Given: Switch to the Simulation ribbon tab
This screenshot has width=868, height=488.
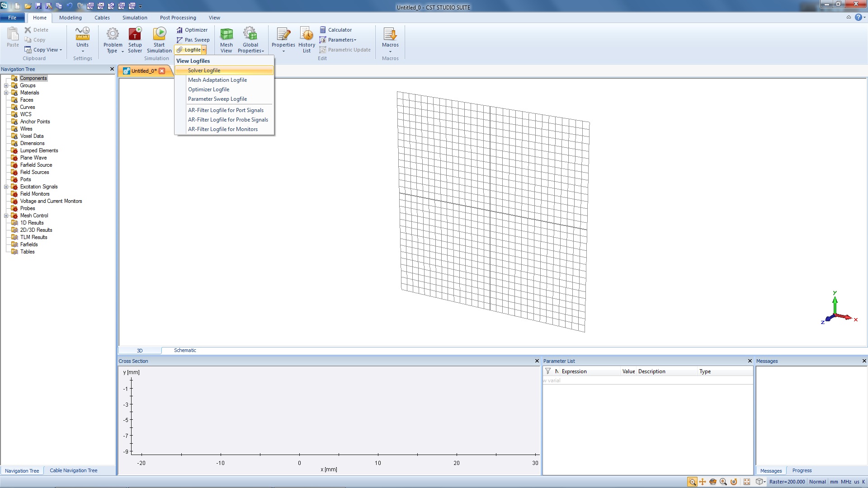Looking at the screenshot, I should [135, 18].
